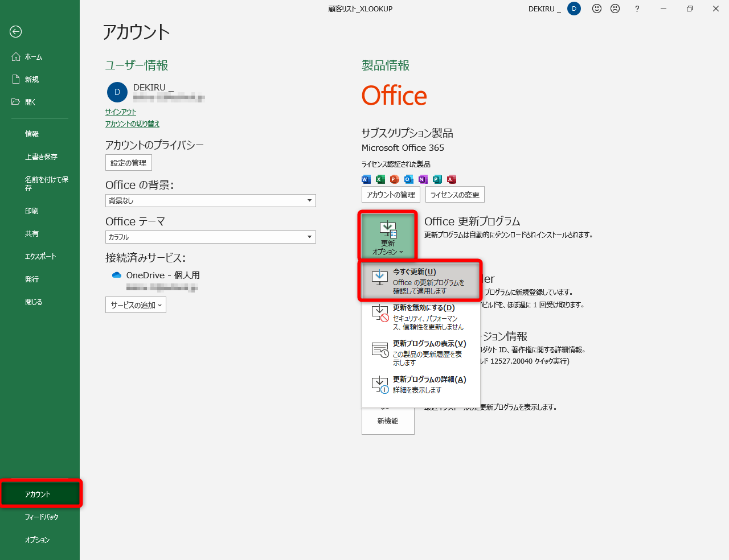Select 発行 in sidebar
729x560 pixels.
click(x=40, y=279)
